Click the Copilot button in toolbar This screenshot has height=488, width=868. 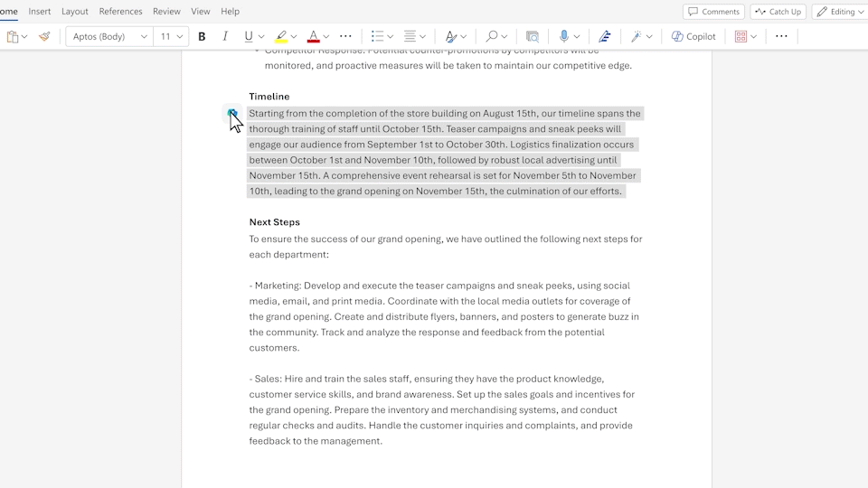pyautogui.click(x=693, y=37)
